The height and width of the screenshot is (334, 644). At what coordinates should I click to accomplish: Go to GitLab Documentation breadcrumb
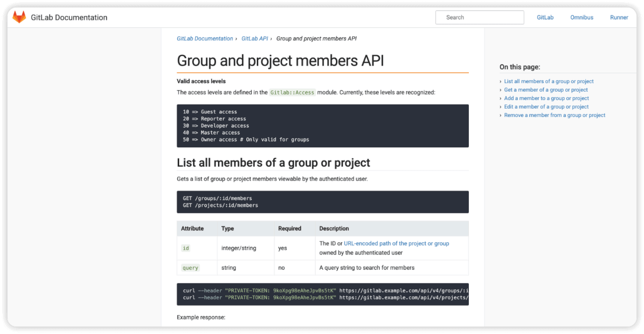(x=205, y=38)
